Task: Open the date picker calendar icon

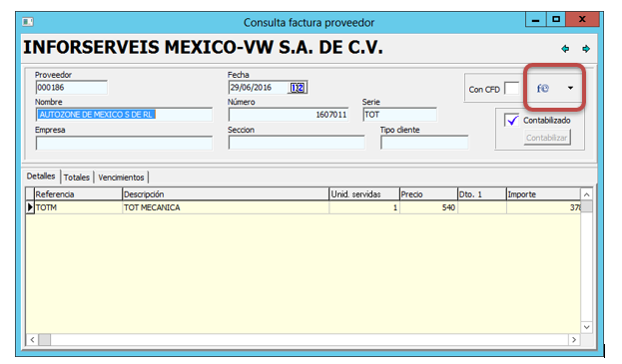Action: [298, 88]
